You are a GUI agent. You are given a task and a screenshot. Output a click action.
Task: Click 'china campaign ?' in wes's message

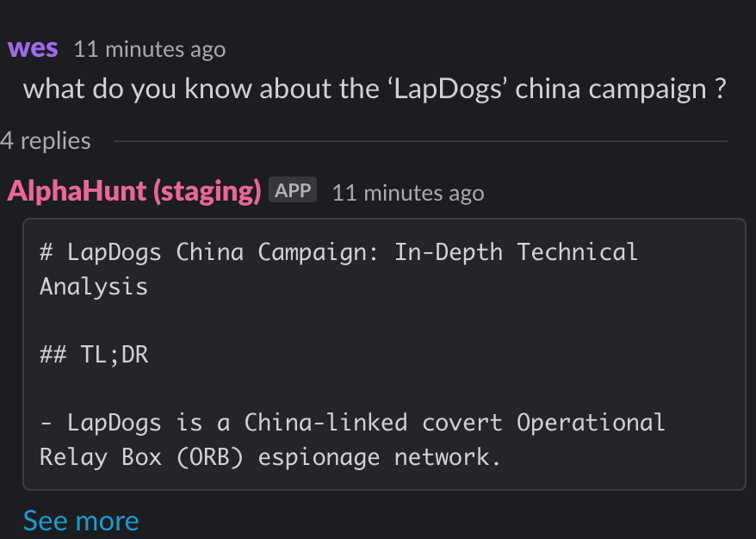click(x=621, y=90)
